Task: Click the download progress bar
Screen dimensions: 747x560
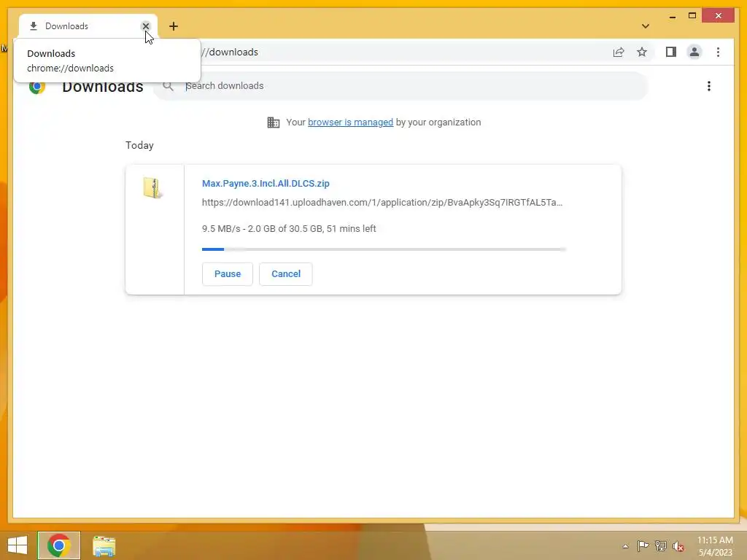Action: [x=384, y=249]
